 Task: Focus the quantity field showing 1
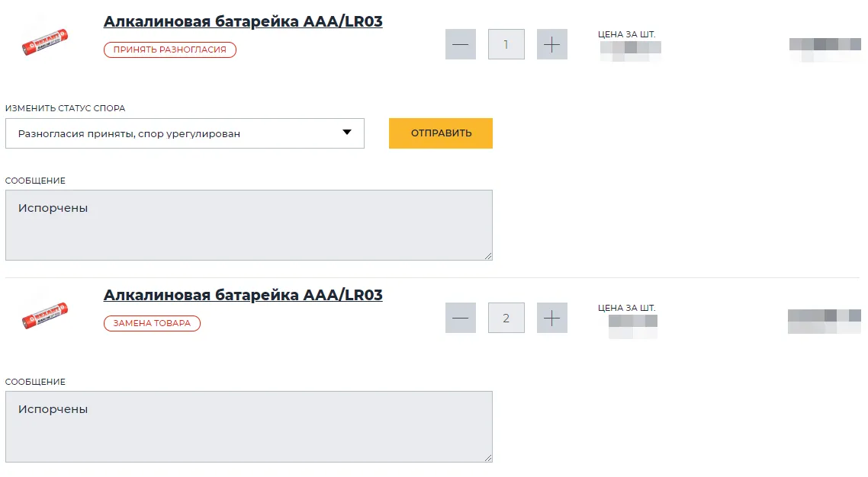[x=506, y=44]
